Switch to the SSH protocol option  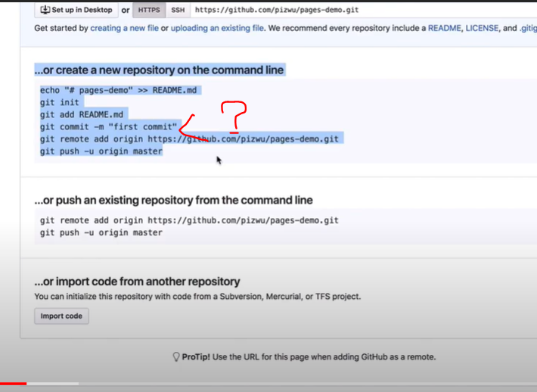[178, 10]
